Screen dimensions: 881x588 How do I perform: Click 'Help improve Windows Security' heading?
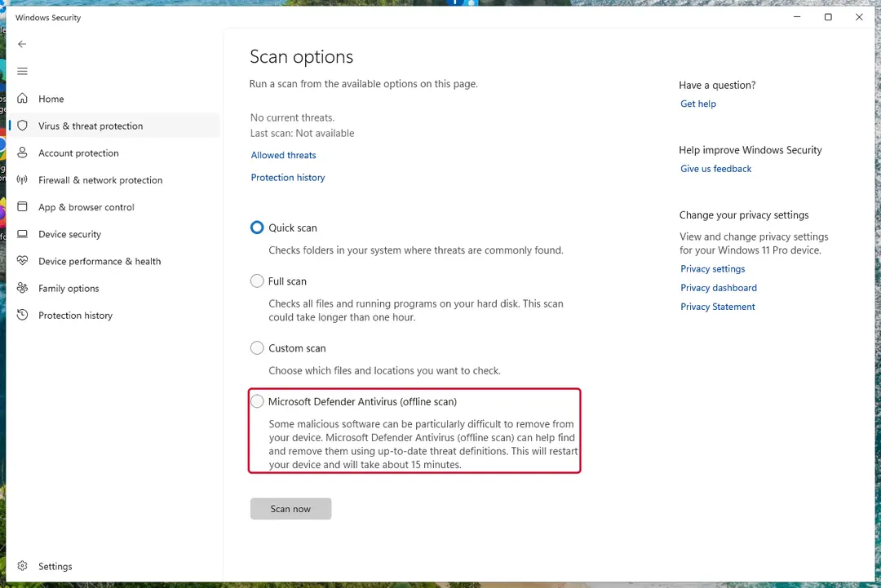pos(750,150)
